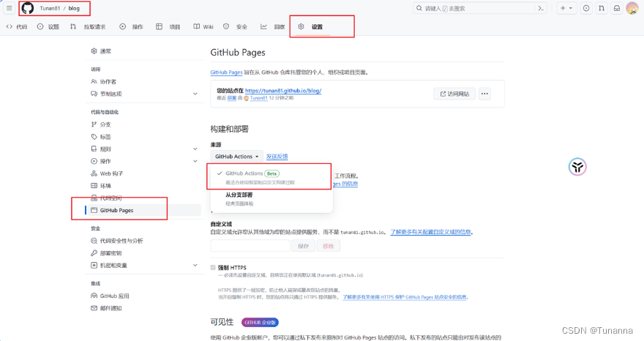Click the blog repository name in breadcrumb
644x341 pixels.
(74, 8)
